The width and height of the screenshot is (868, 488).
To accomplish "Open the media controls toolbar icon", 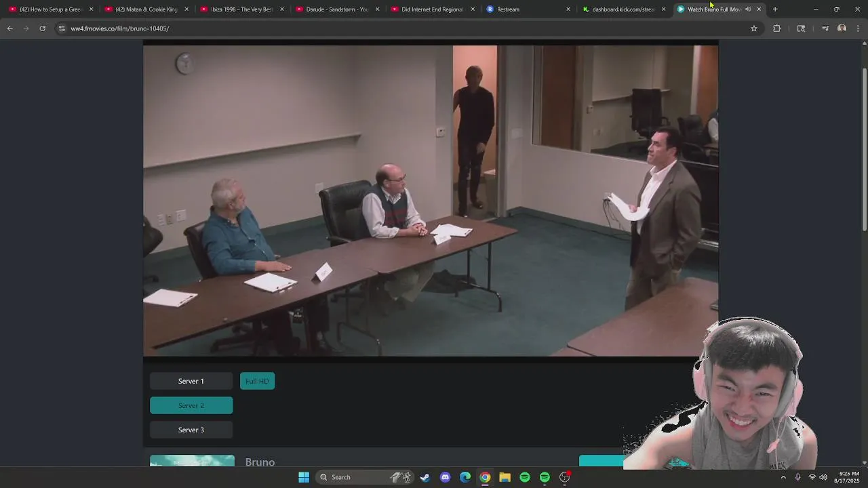I will (x=825, y=28).
